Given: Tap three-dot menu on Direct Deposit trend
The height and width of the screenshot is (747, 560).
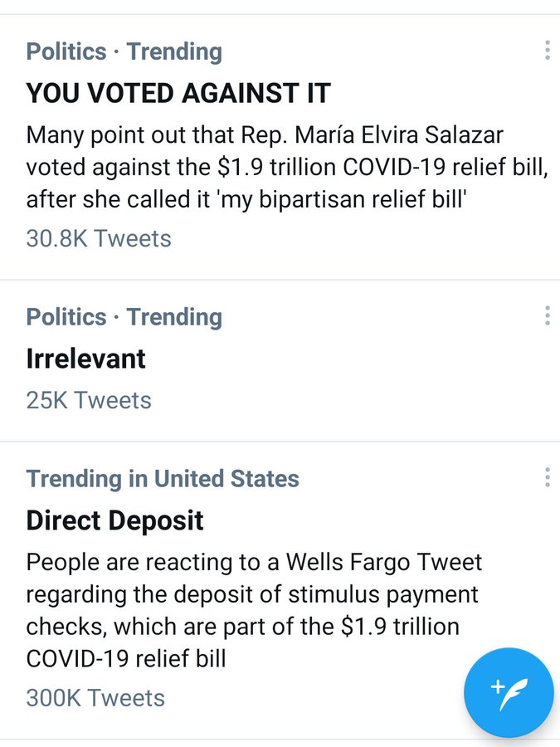Looking at the screenshot, I should pyautogui.click(x=547, y=478).
